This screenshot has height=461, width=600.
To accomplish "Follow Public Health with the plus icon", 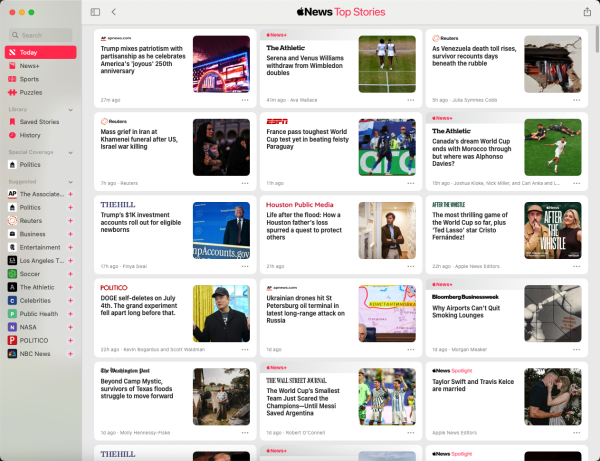I will point(70,314).
